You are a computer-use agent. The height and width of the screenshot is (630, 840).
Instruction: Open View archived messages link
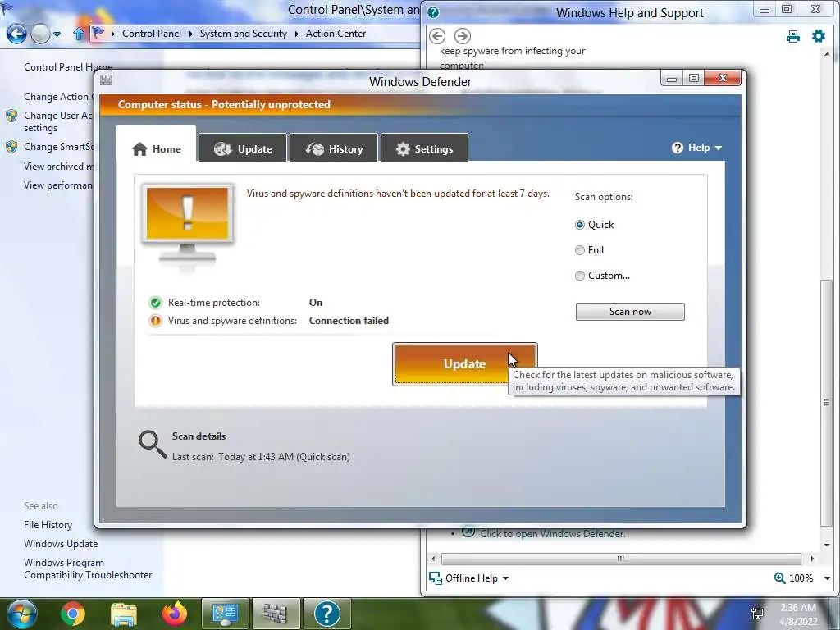pyautogui.click(x=59, y=167)
